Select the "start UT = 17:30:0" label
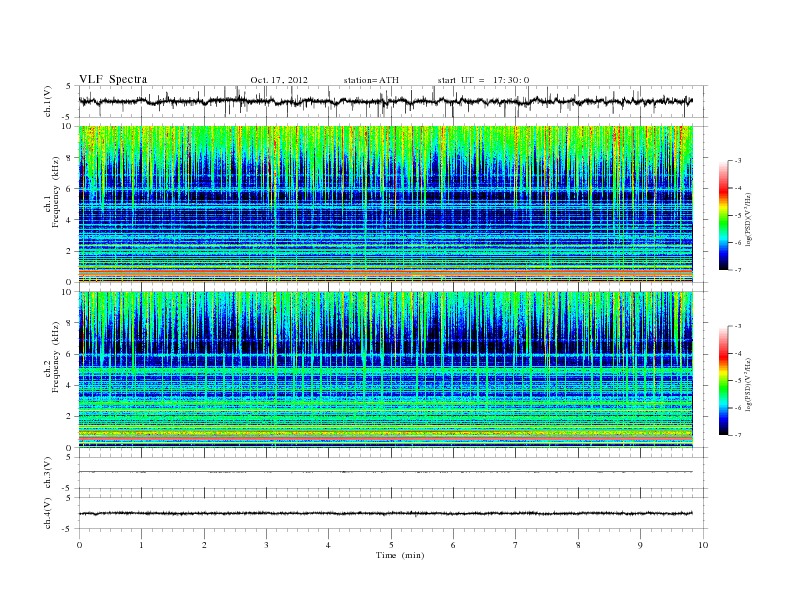The height and width of the screenshot is (612, 792). [x=483, y=80]
